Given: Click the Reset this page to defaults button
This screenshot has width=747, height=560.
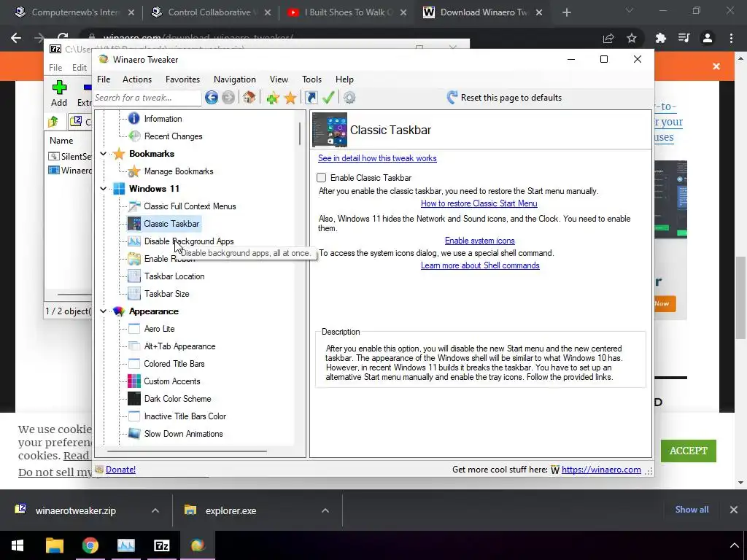Looking at the screenshot, I should [504, 98].
